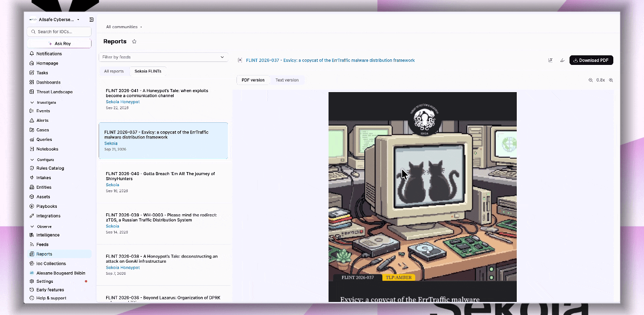644x315 pixels.
Task: Click the Search for IOCs field
Action: coord(59,32)
